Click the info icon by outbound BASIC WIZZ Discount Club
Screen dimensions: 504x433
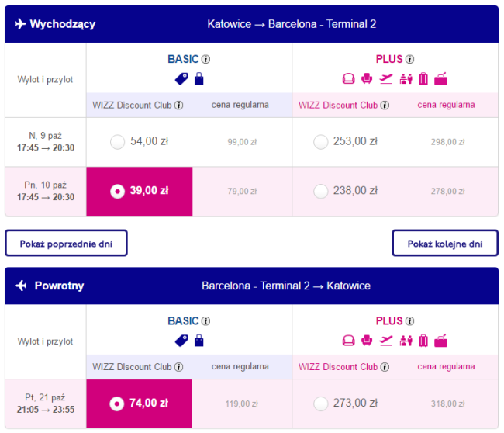tap(178, 106)
